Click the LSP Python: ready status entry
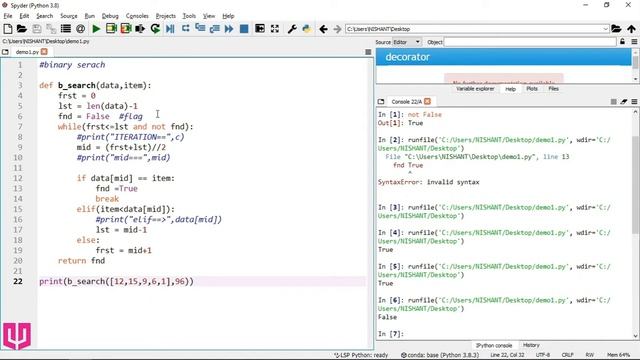640x360 pixels. pyautogui.click(x=361, y=355)
